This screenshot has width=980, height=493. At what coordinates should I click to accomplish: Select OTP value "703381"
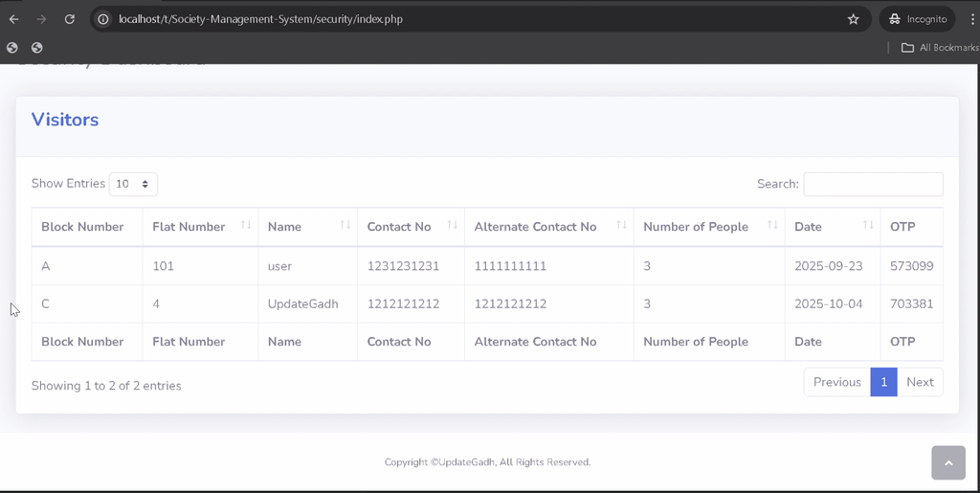(912, 304)
